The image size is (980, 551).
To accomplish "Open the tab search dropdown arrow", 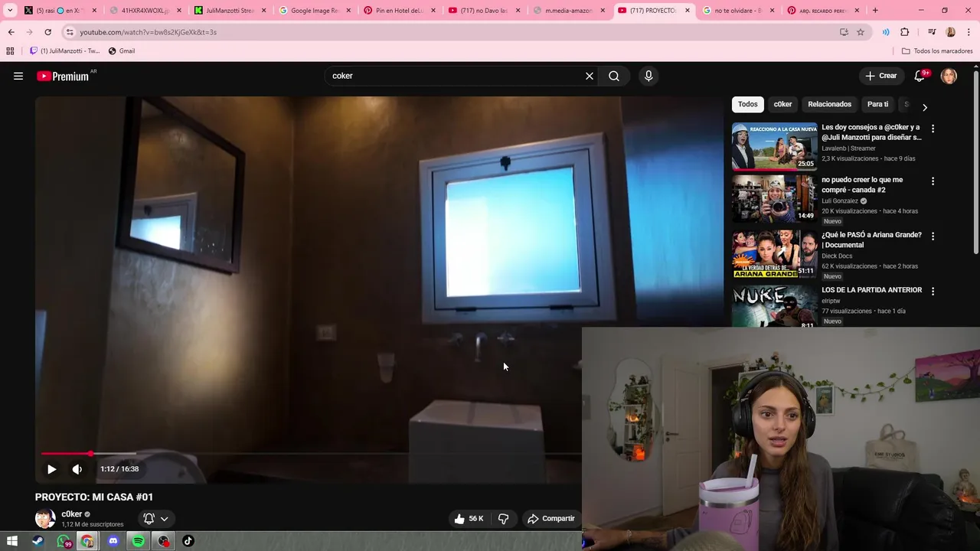I will (10, 11).
